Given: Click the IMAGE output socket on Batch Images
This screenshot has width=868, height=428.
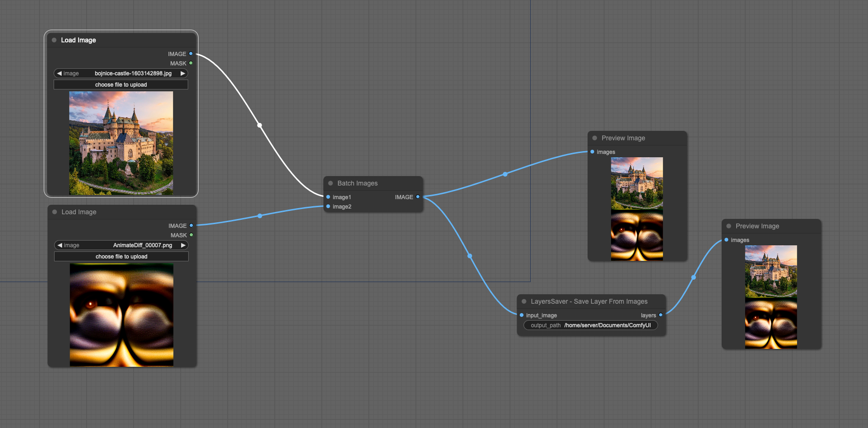Looking at the screenshot, I should coord(418,197).
